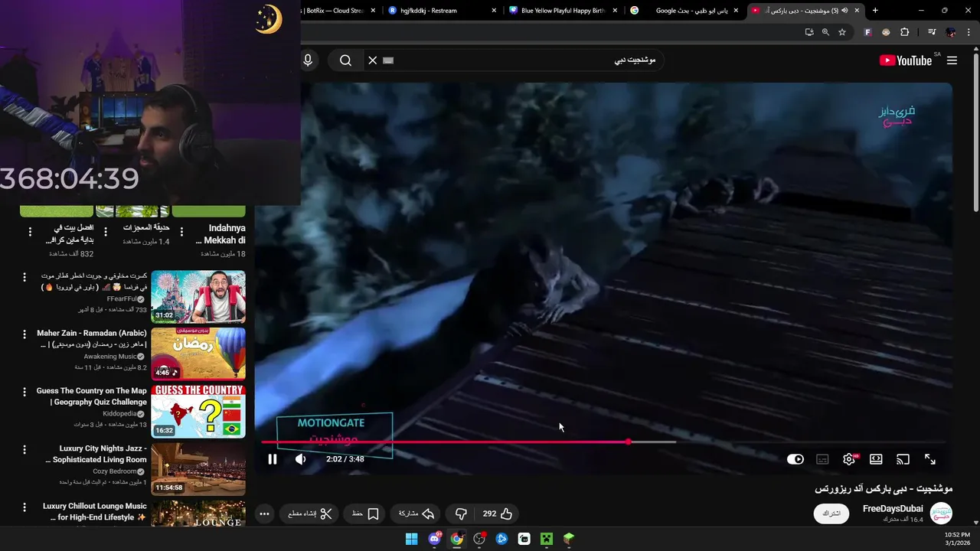Open more actions three-dot button under video
The height and width of the screenshot is (551, 980).
coord(264,514)
